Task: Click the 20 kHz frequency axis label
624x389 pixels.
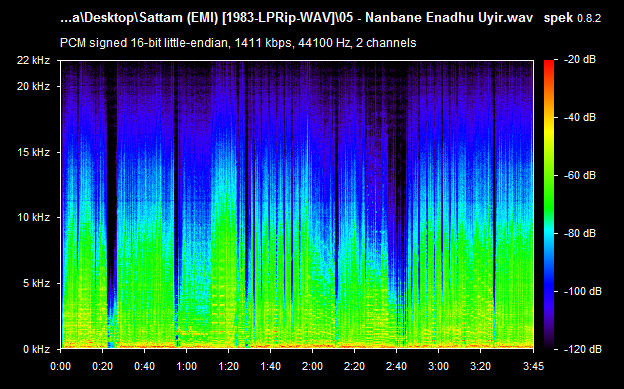Action: (x=33, y=86)
